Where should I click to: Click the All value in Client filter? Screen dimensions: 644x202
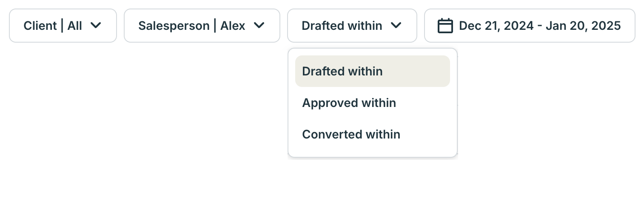(x=75, y=26)
